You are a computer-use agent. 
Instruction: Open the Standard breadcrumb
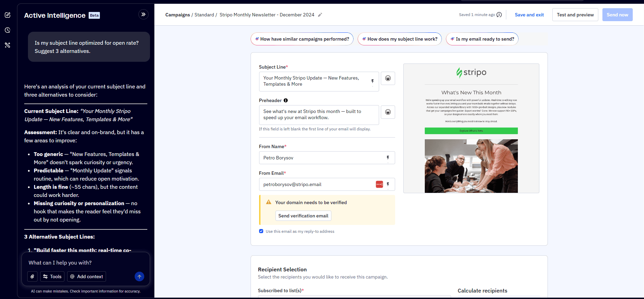pyautogui.click(x=204, y=15)
